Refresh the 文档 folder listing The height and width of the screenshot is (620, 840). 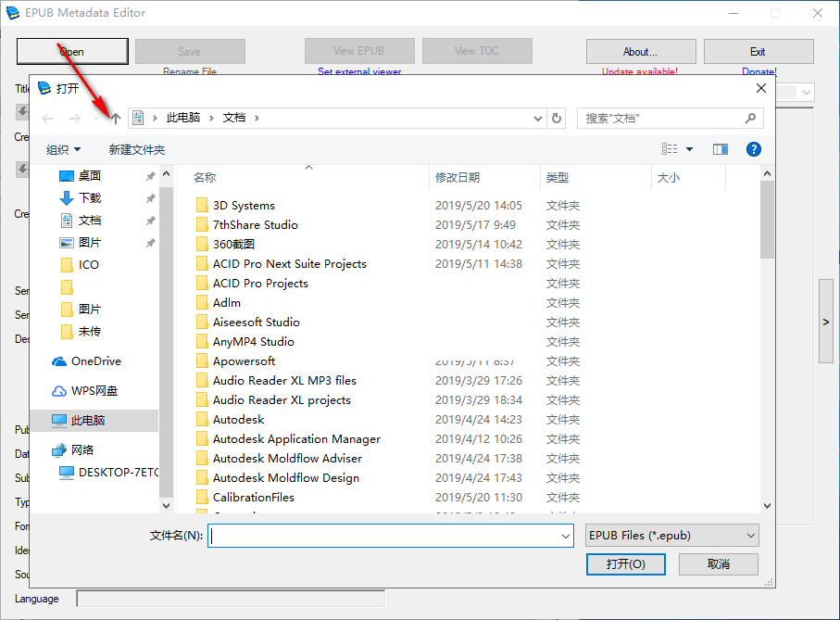coord(557,118)
